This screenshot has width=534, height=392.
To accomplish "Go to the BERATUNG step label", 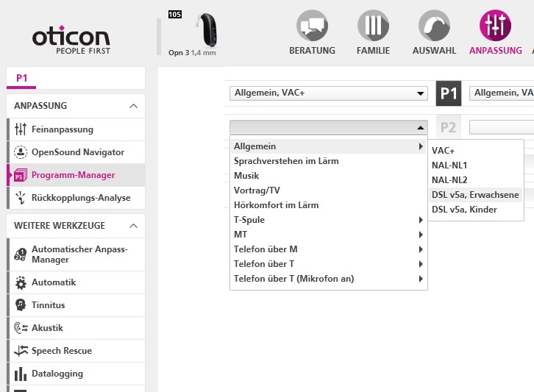I will [312, 51].
